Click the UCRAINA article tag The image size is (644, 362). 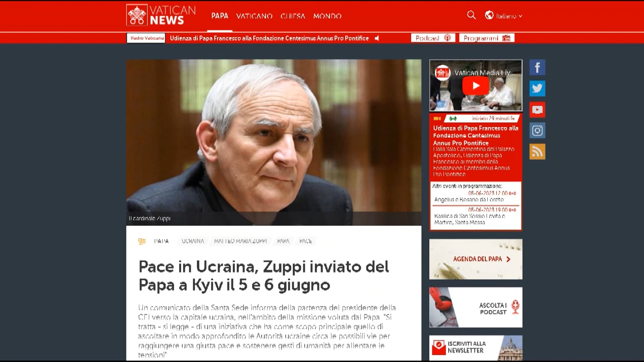[x=193, y=241]
